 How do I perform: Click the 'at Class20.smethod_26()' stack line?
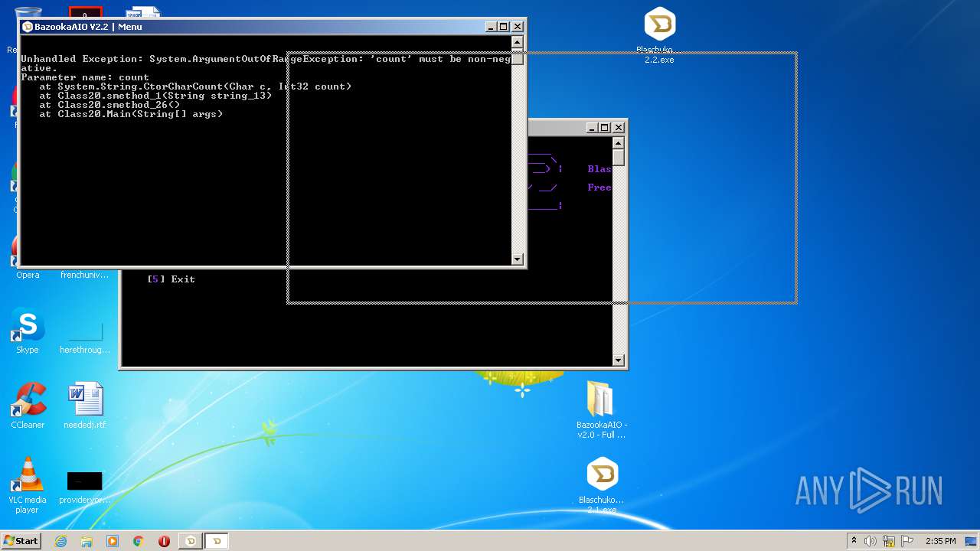coord(109,105)
